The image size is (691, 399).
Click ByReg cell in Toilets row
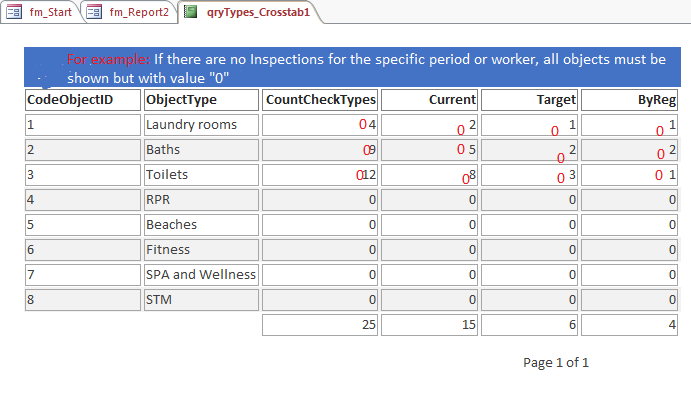click(629, 175)
